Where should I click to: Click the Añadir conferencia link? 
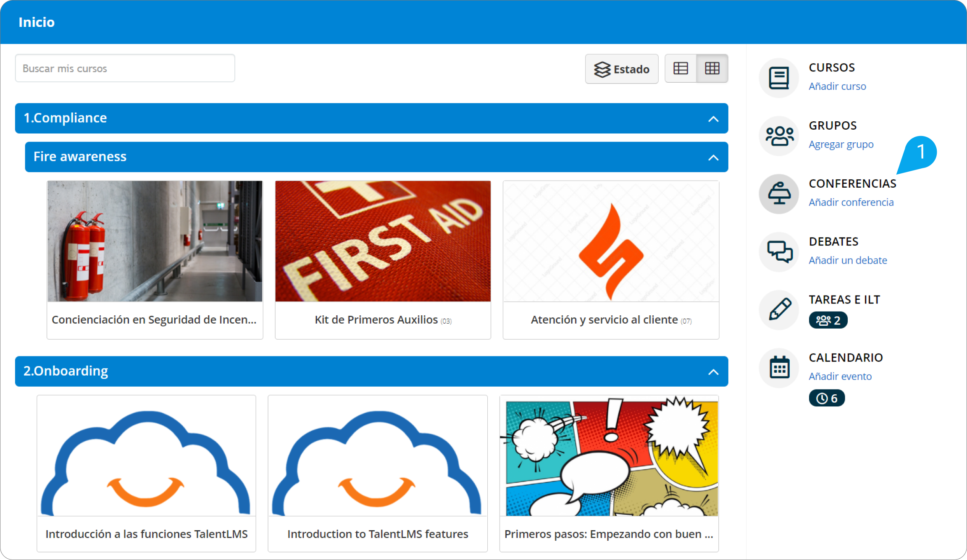click(851, 202)
